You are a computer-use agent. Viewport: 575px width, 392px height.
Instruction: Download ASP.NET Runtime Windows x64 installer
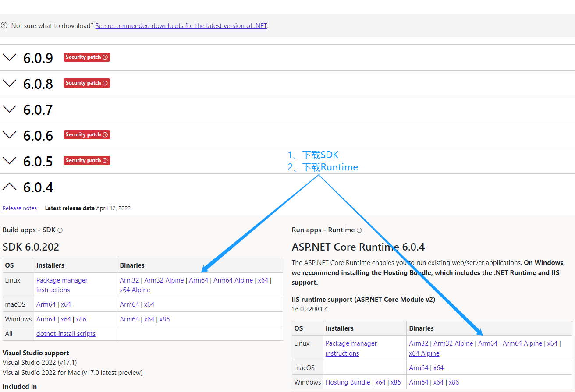(380, 382)
